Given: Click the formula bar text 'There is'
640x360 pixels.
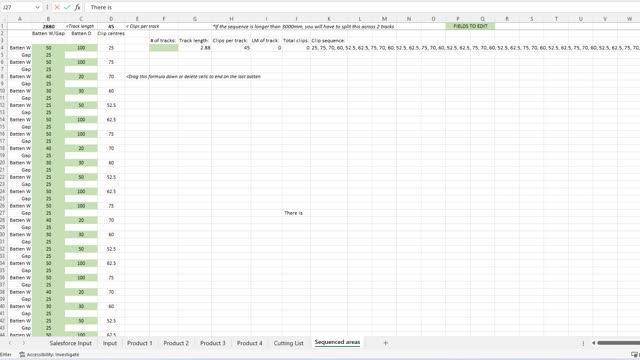Looking at the screenshot, I should click(101, 7).
